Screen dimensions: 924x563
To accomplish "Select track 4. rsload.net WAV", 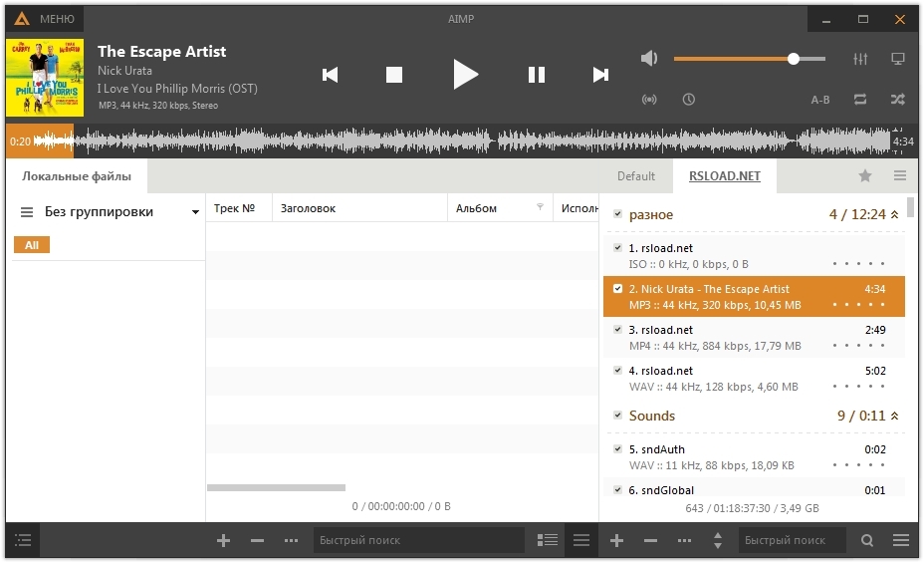I will [754, 379].
